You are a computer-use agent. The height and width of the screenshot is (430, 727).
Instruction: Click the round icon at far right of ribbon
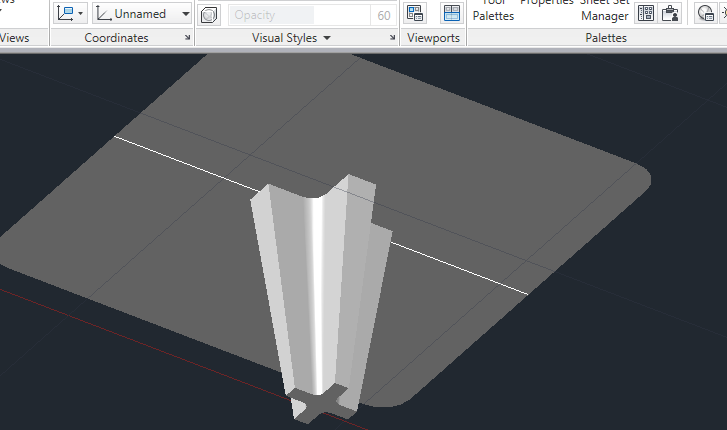707,14
